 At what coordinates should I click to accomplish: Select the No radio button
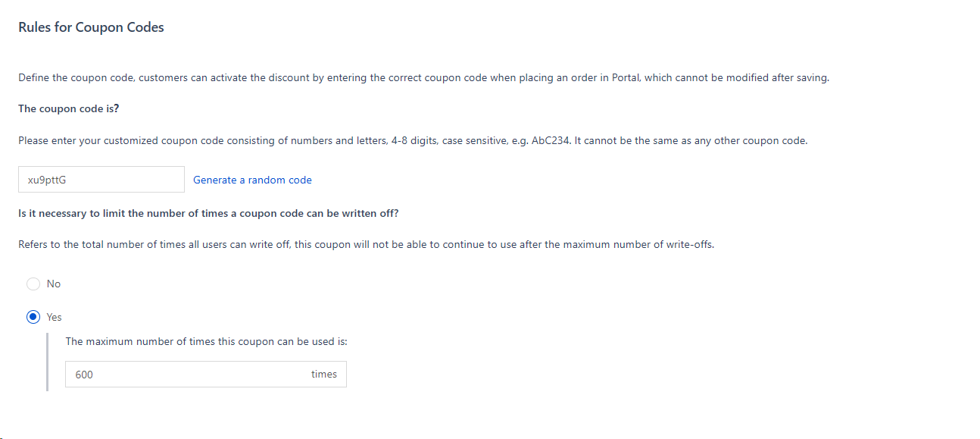point(33,284)
